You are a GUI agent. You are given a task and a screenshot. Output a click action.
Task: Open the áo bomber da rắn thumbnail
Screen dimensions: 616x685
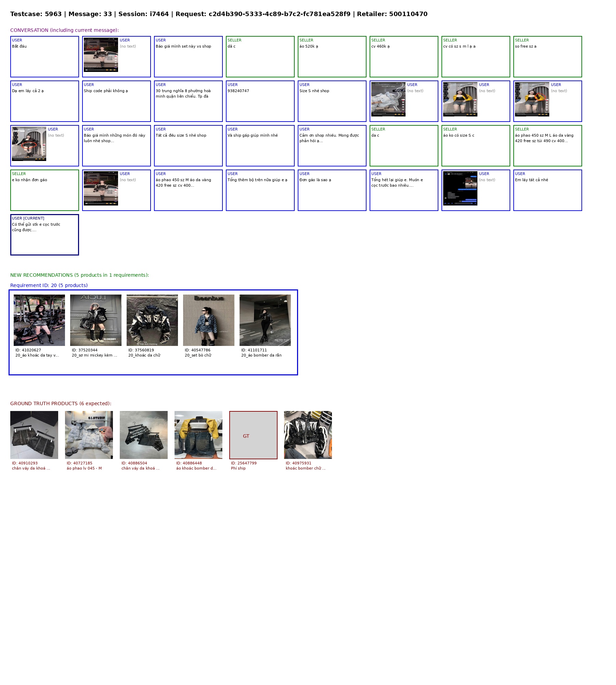(x=265, y=320)
